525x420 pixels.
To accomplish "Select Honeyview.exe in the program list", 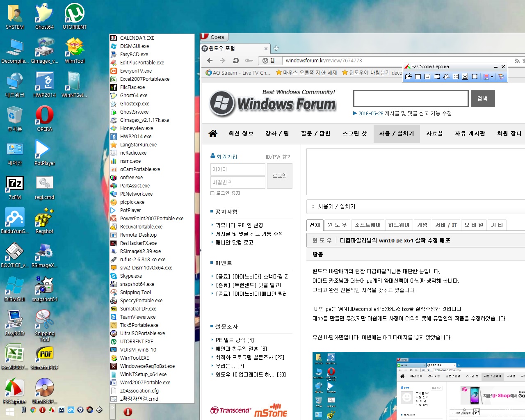I will (x=136, y=128).
